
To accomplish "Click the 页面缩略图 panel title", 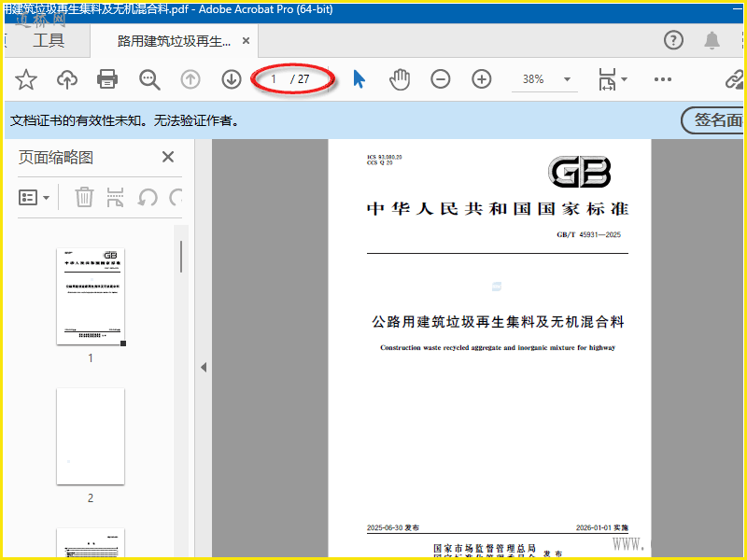I will (x=56, y=157).
